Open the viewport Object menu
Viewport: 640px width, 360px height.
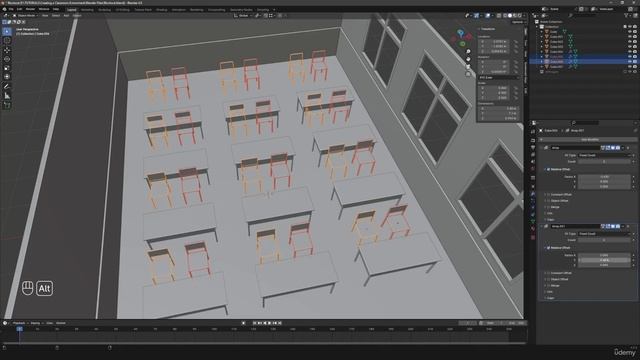tap(77, 16)
